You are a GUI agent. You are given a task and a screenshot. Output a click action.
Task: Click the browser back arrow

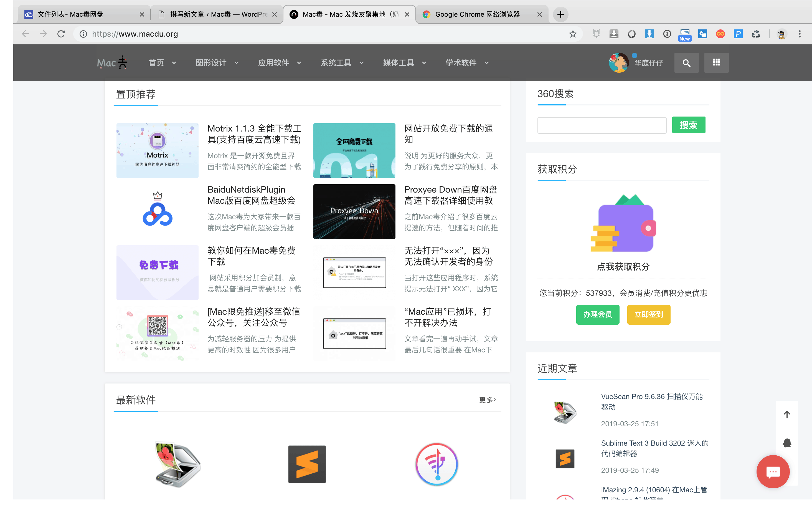click(26, 34)
